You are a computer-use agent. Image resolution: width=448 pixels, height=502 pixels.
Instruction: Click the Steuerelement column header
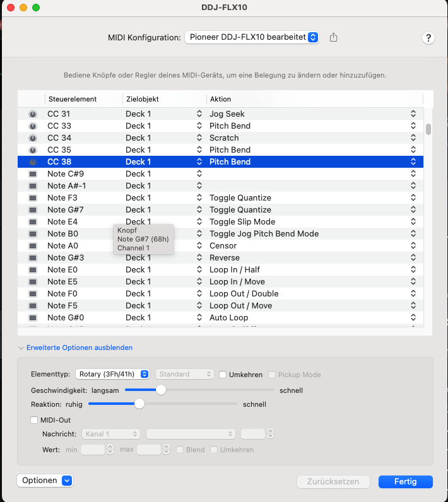point(73,99)
